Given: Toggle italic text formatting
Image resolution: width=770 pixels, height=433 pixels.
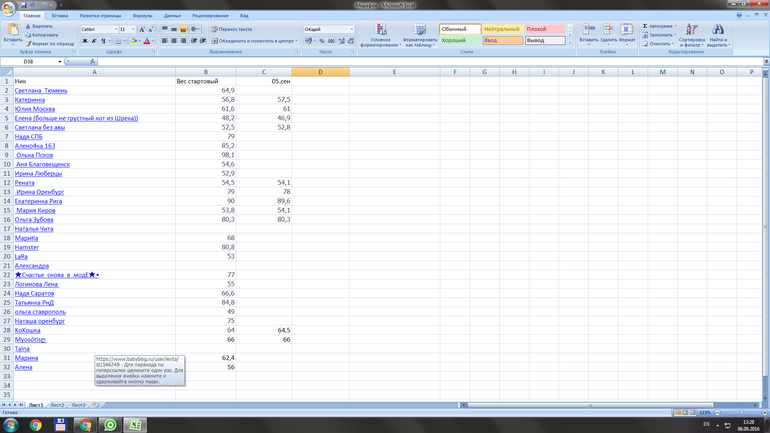Looking at the screenshot, I should tap(94, 41).
